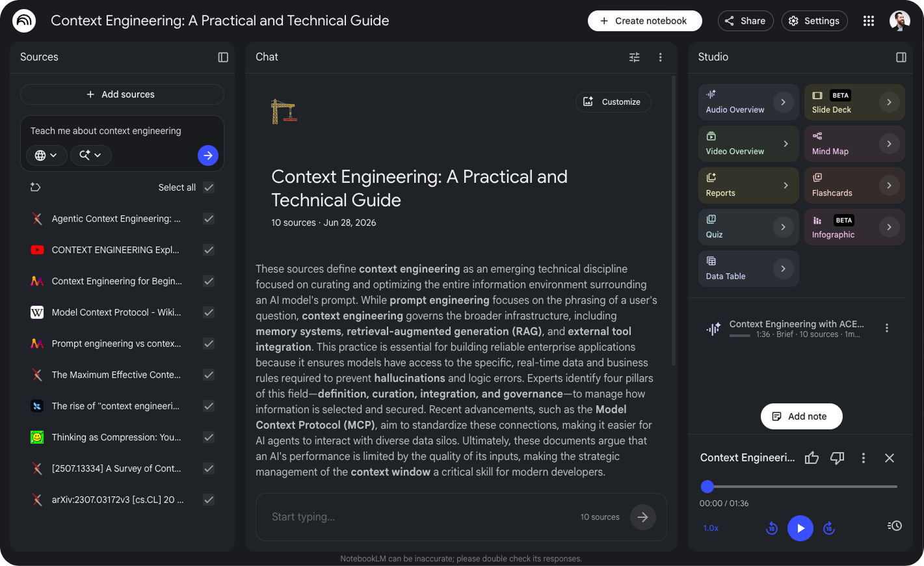The width and height of the screenshot is (924, 566).
Task: Click Create notebook button
Action: (x=645, y=21)
